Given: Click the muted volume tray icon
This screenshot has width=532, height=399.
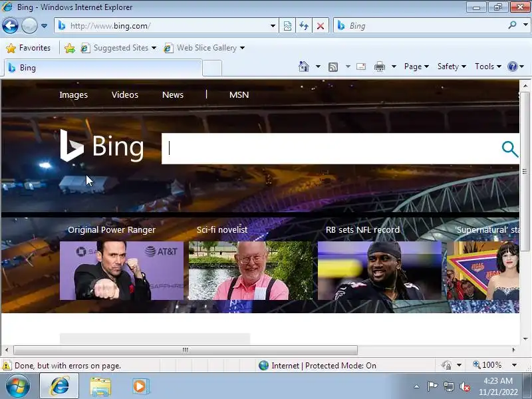Looking at the screenshot, I should [x=465, y=386].
